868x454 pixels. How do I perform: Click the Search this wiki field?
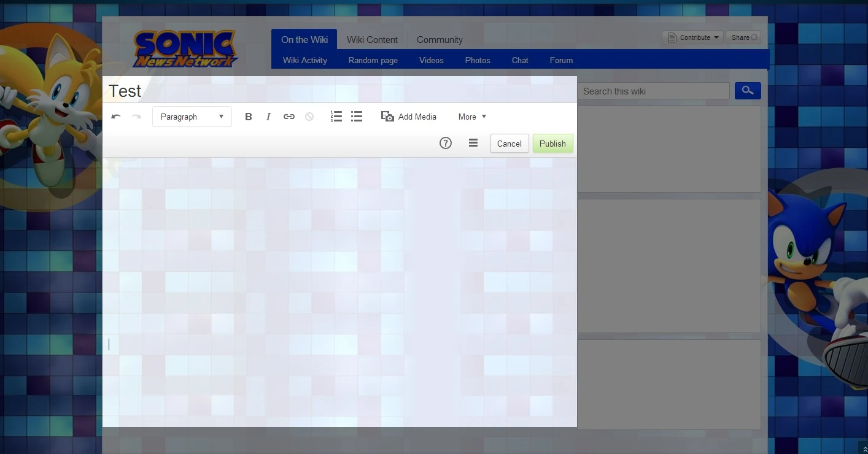tap(653, 91)
